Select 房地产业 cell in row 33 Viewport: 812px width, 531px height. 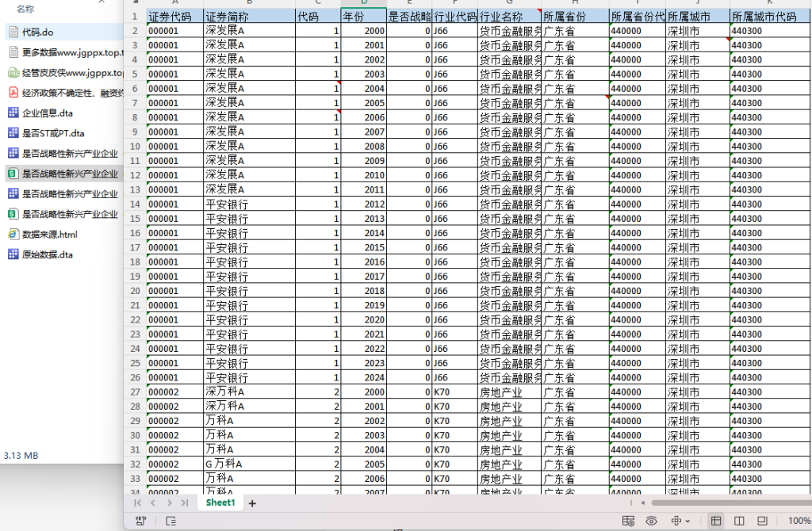510,479
